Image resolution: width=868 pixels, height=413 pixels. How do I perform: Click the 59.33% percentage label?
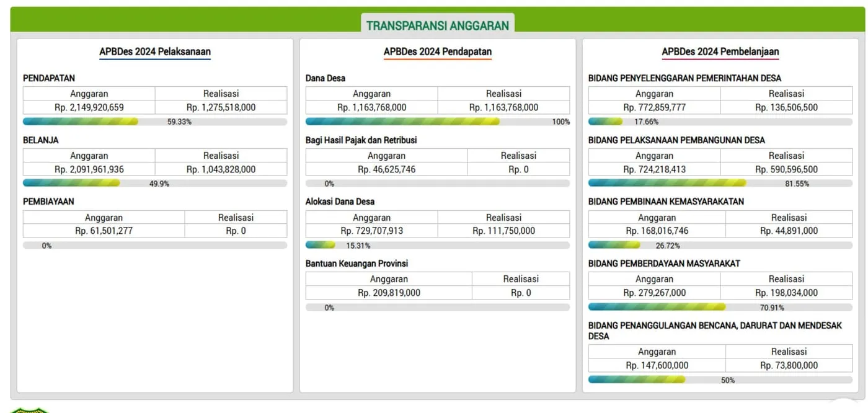pos(179,122)
